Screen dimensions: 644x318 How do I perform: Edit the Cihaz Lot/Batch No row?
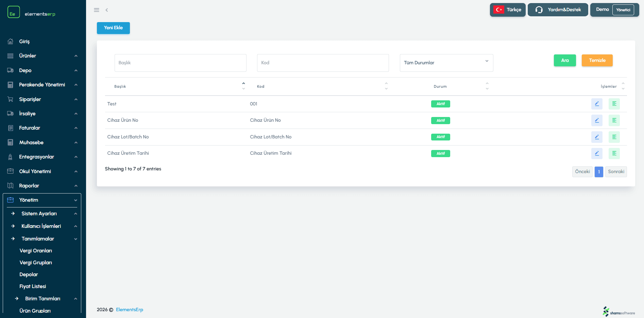point(597,137)
